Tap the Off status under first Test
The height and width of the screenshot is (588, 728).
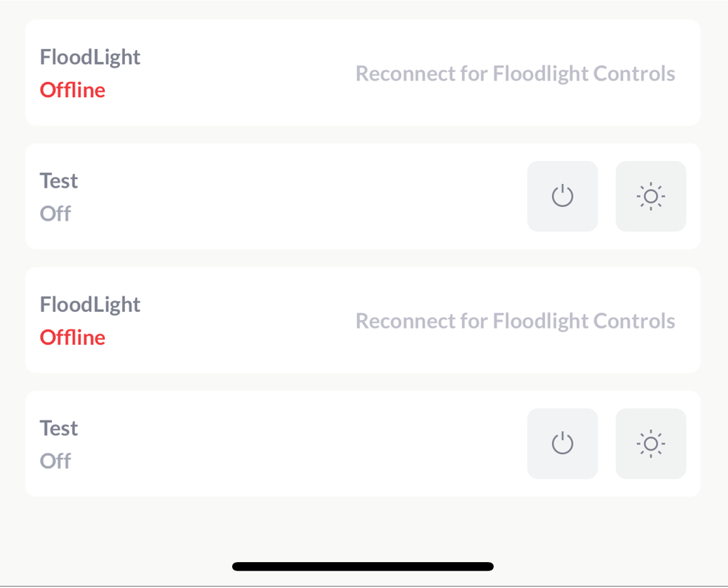pos(55,213)
